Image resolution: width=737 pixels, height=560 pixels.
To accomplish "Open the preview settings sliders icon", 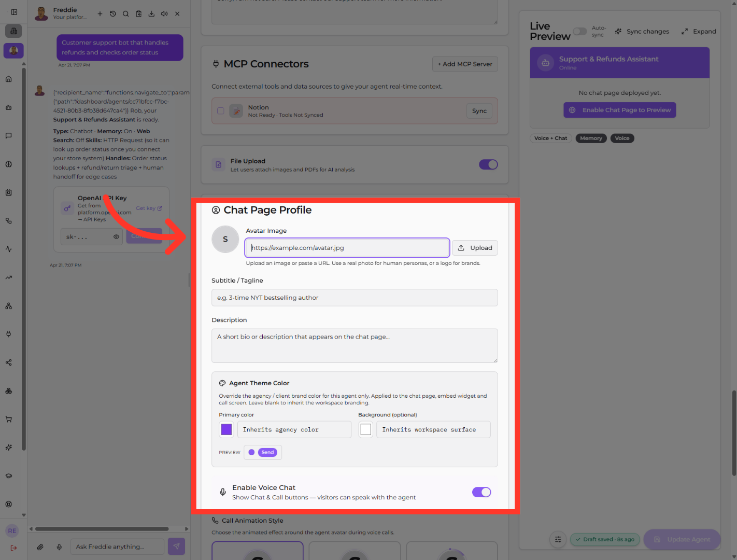I will click(x=558, y=539).
